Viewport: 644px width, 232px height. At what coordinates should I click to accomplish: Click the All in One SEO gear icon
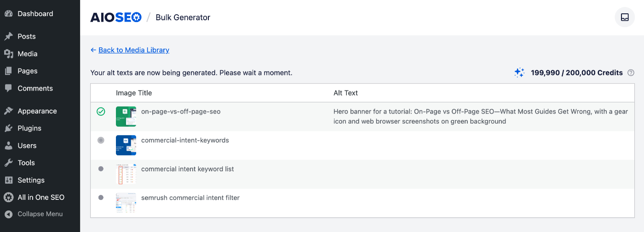8,198
